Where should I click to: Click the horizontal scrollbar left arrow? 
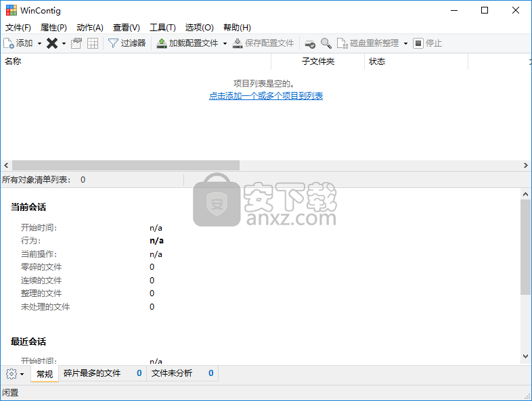(x=6, y=166)
